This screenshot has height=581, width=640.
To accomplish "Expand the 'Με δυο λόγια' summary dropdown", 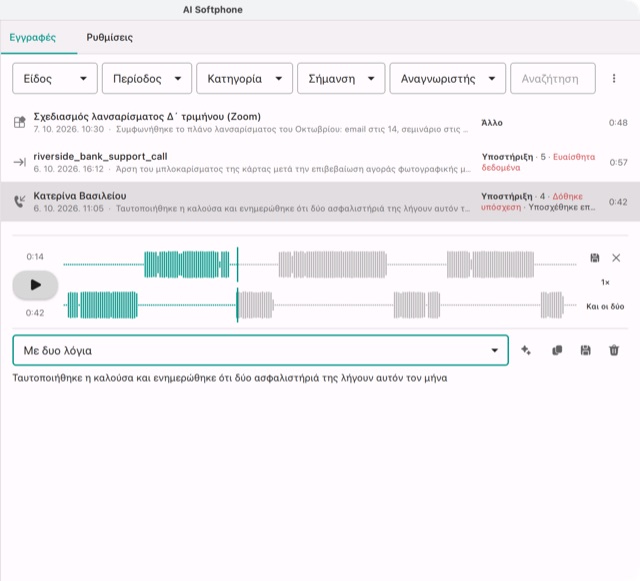I will (260, 350).
